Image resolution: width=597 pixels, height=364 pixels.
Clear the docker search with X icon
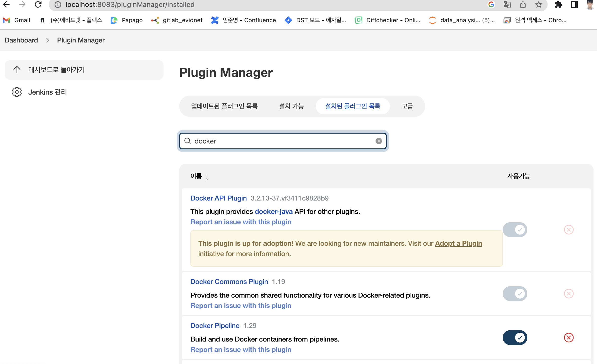pyautogui.click(x=378, y=141)
